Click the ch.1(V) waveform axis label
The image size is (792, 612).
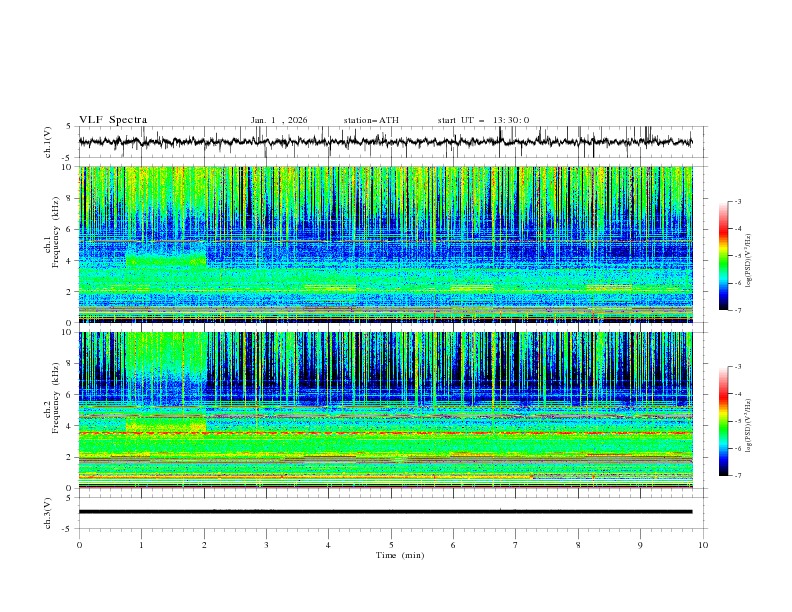coord(48,142)
